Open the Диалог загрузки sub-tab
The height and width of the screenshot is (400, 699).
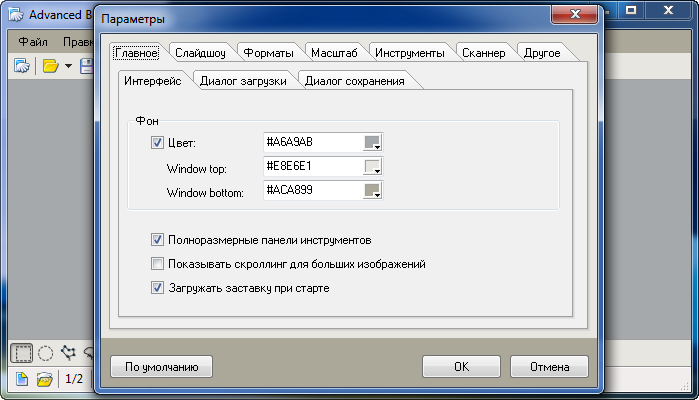[x=243, y=81]
